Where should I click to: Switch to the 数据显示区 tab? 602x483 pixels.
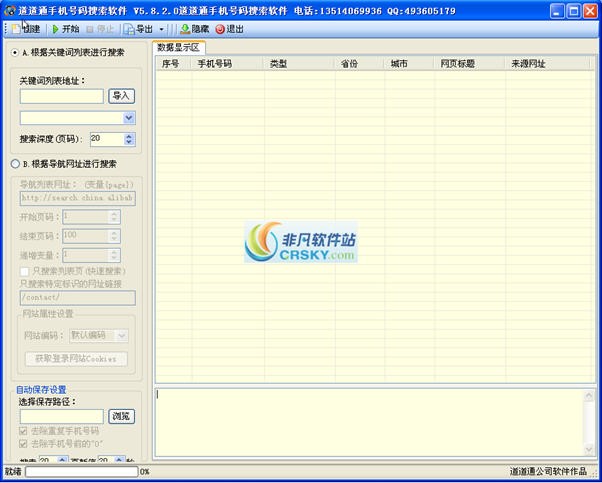pyautogui.click(x=179, y=48)
